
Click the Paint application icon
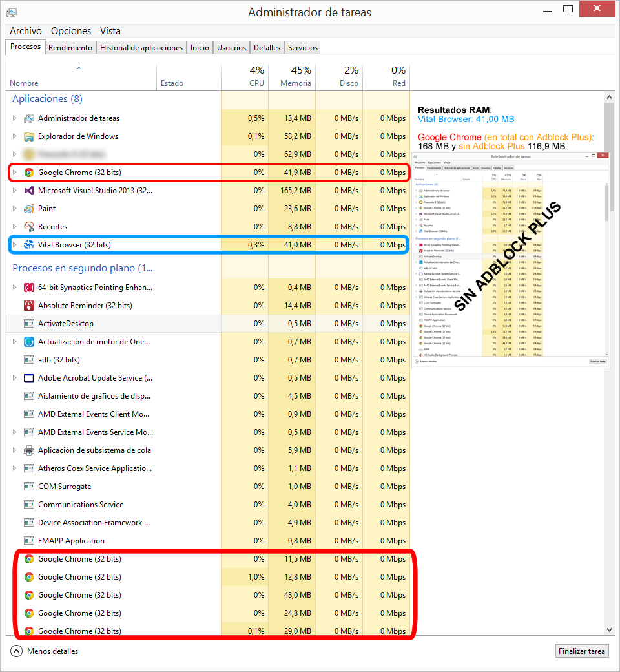pos(28,209)
